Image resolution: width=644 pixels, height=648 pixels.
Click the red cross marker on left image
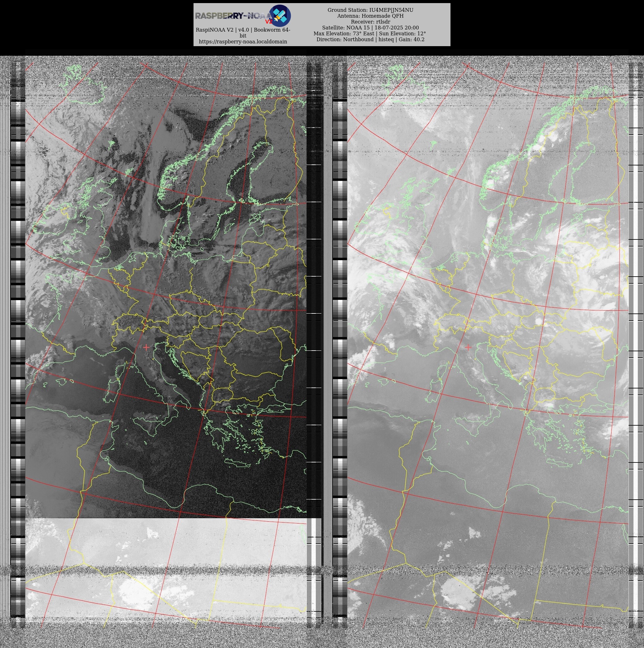[146, 347]
